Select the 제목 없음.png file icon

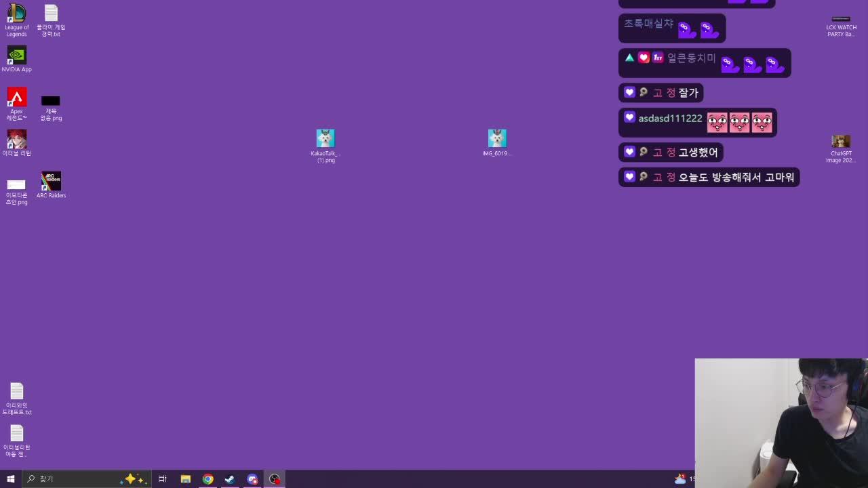click(x=51, y=108)
